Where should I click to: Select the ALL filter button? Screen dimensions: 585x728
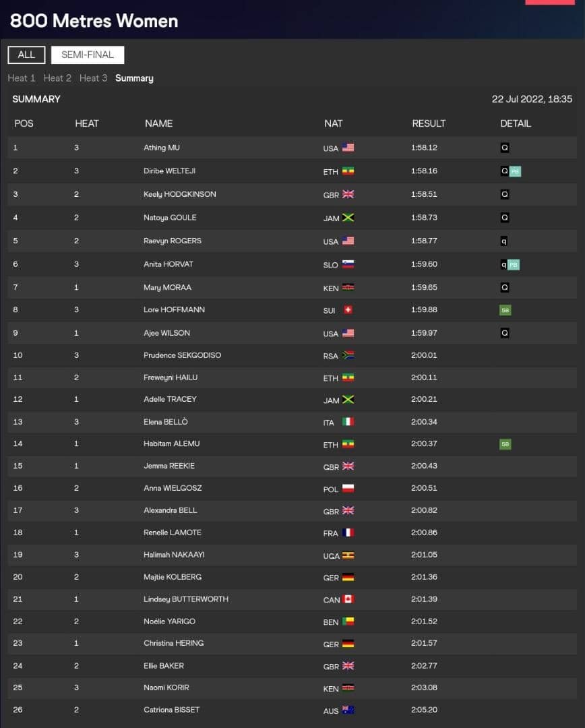click(26, 55)
